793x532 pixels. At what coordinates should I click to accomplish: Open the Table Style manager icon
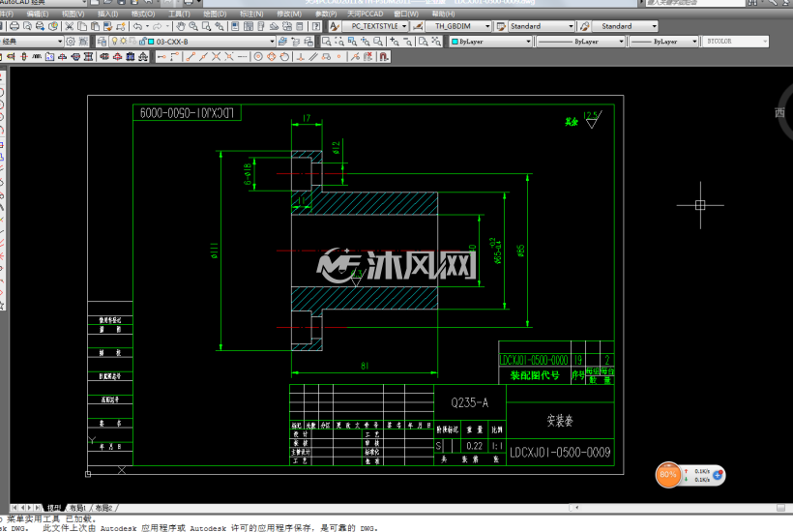(501, 26)
